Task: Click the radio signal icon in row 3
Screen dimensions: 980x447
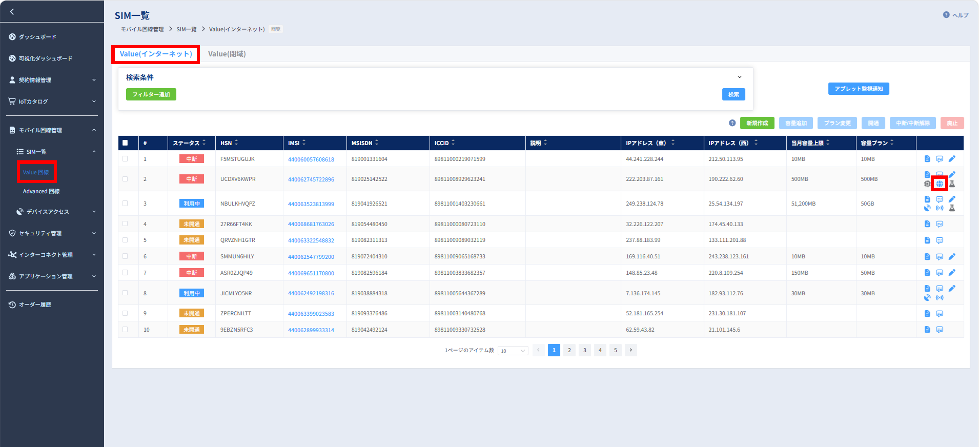Action: click(939, 208)
